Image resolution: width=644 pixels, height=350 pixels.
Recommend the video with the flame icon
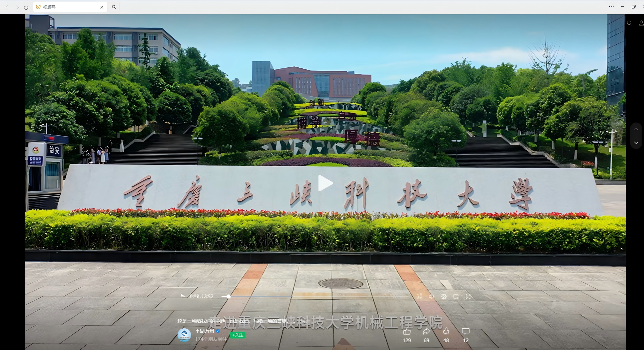446,331
